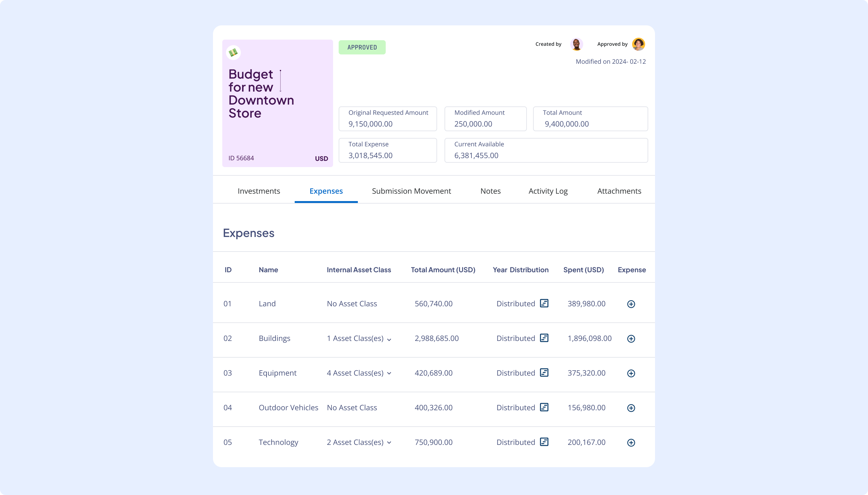Screen dimensions: 868x495
Task: Click Distributed text in Technology row
Action: click(516, 442)
